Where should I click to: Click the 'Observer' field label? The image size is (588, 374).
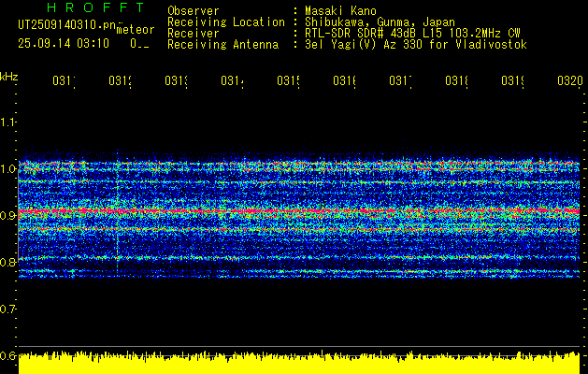[194, 11]
